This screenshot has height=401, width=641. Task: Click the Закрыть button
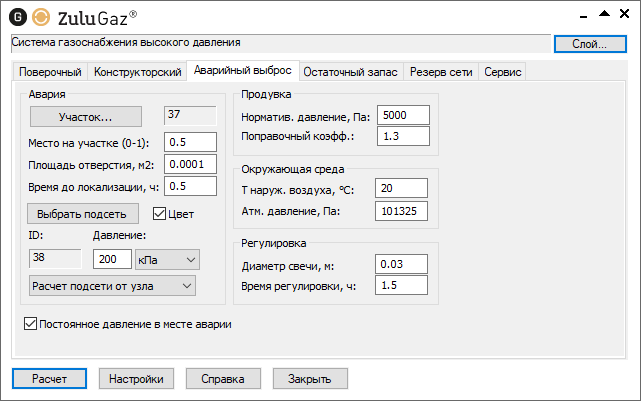[x=310, y=379]
